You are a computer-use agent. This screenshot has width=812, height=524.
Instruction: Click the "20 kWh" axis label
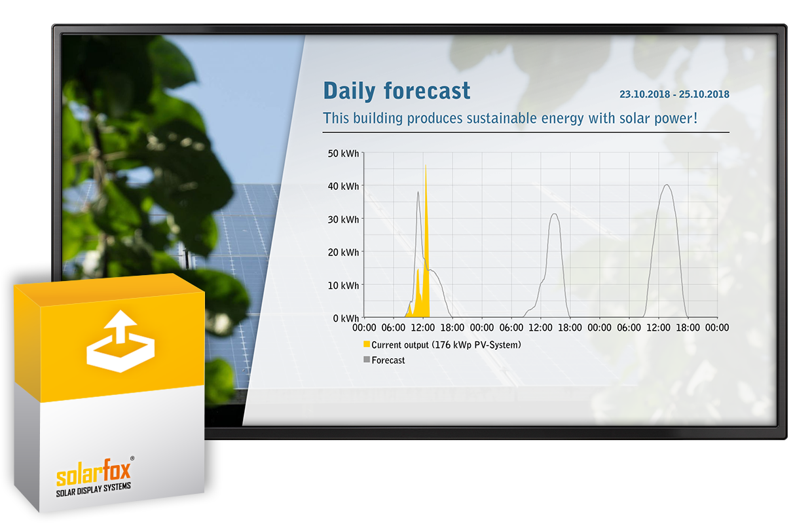point(342,252)
